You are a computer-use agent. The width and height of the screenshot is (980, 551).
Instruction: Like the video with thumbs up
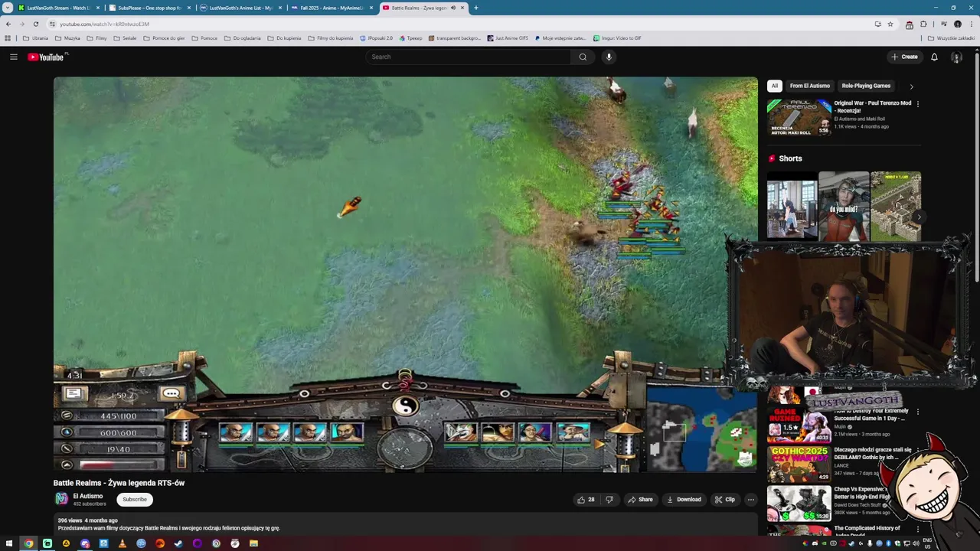pos(586,500)
